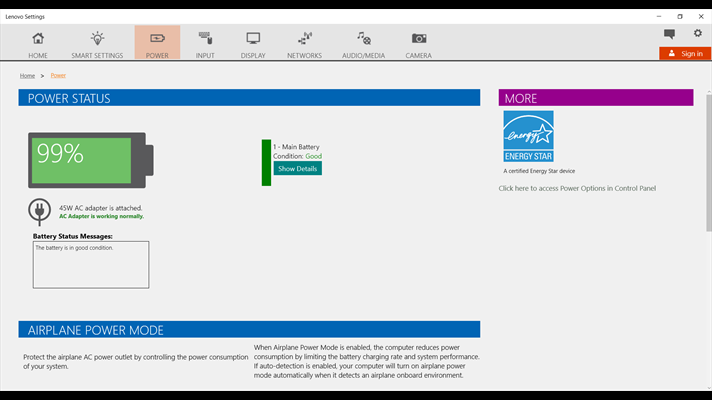
Task: Click the Energy Star logo
Action: pos(528,136)
